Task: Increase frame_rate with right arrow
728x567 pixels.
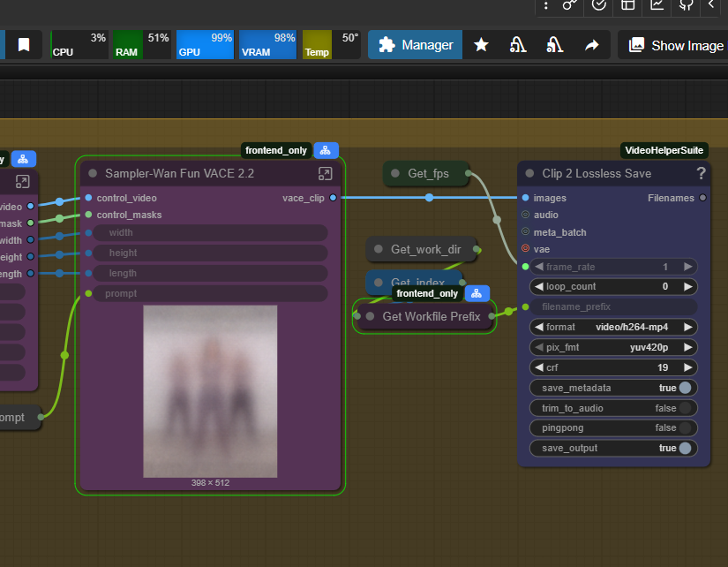Action: (688, 267)
